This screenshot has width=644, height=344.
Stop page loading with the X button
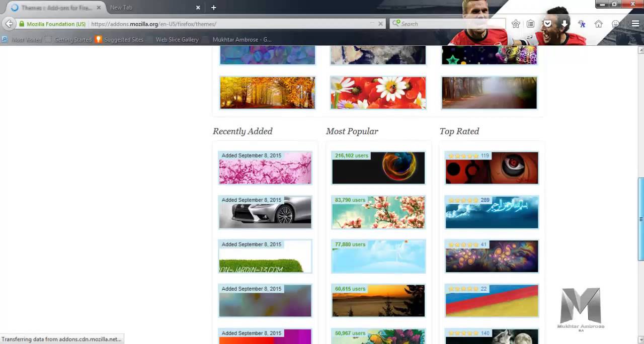point(380,24)
